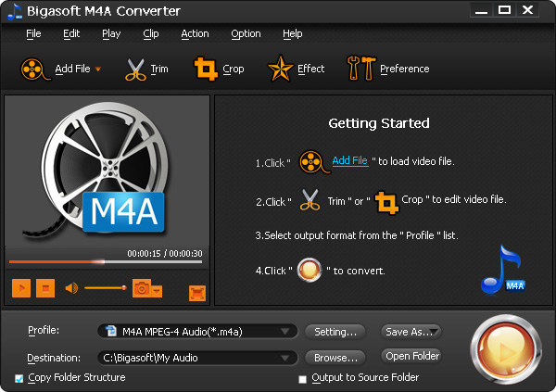Open the File menu
Image resolution: width=556 pixels, height=392 pixels.
click(x=33, y=33)
